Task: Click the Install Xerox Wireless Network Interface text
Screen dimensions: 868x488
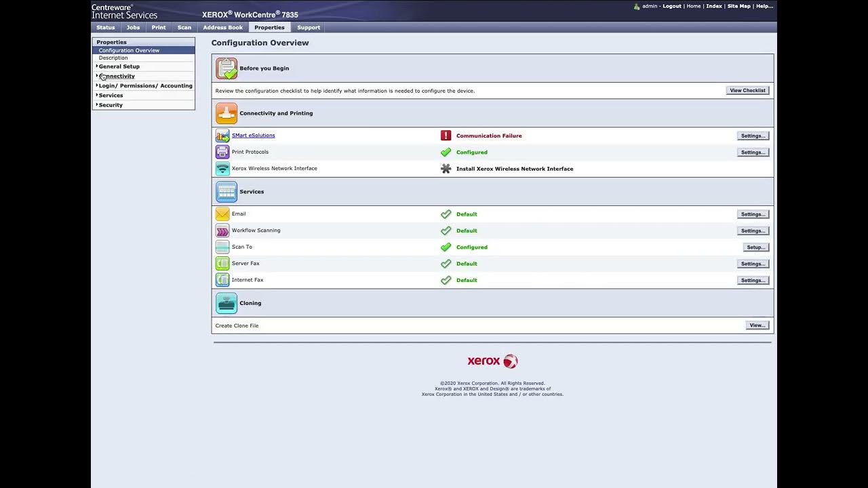Action: click(515, 169)
